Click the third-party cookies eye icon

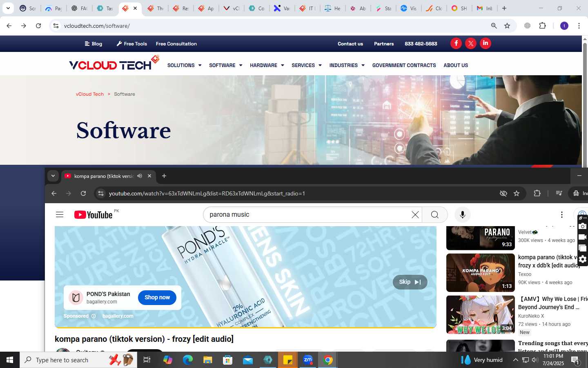click(503, 193)
